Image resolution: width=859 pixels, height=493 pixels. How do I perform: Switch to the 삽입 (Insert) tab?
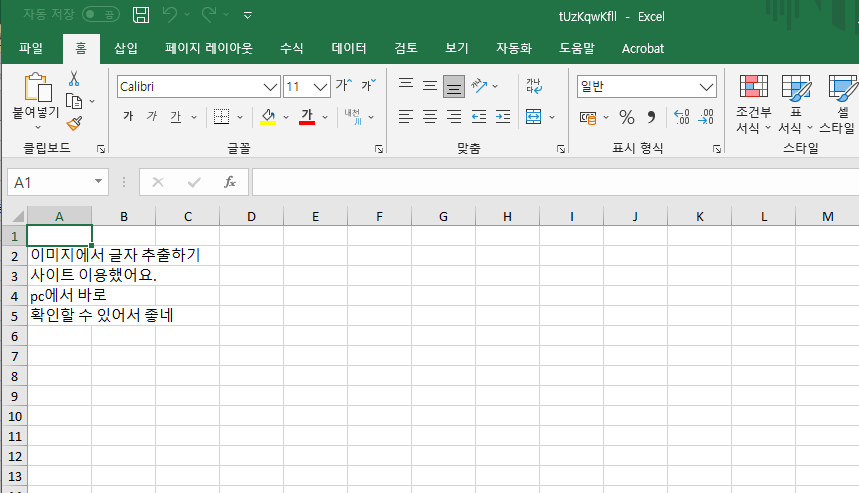pos(125,48)
